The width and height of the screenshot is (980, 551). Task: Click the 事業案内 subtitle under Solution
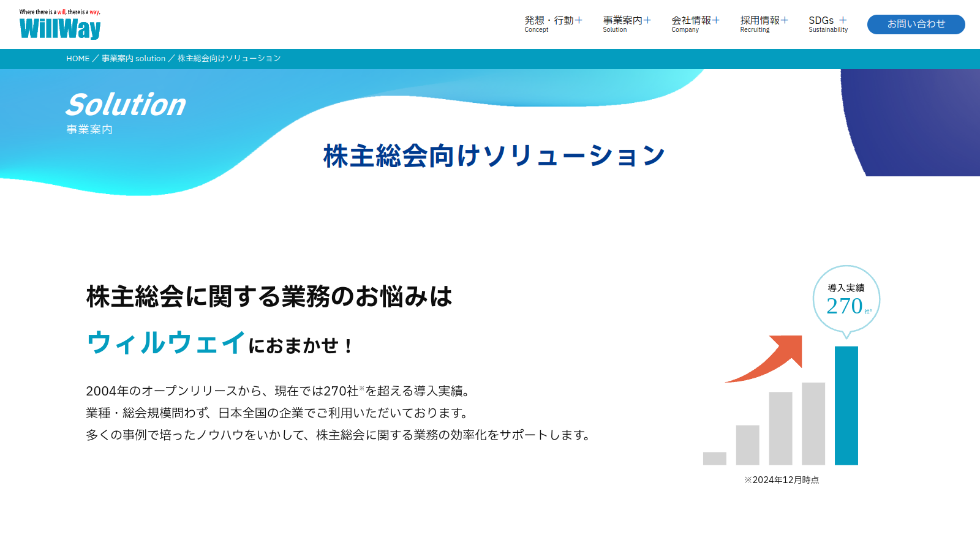pos(89,130)
